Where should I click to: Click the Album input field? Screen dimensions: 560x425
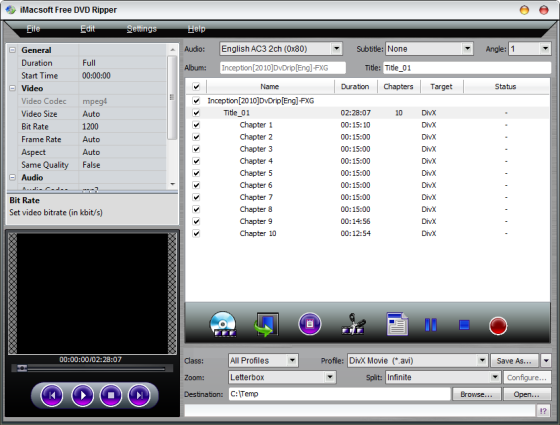[x=283, y=68]
